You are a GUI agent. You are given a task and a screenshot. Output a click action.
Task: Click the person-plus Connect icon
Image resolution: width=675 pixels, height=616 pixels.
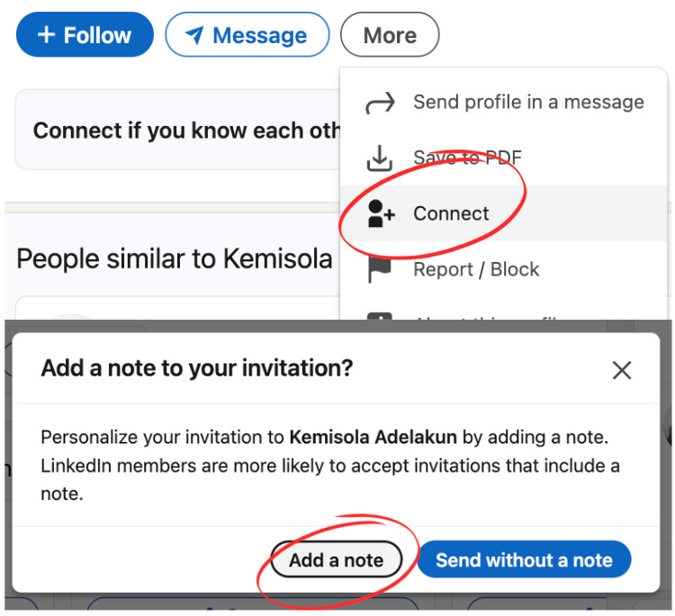pos(381,213)
